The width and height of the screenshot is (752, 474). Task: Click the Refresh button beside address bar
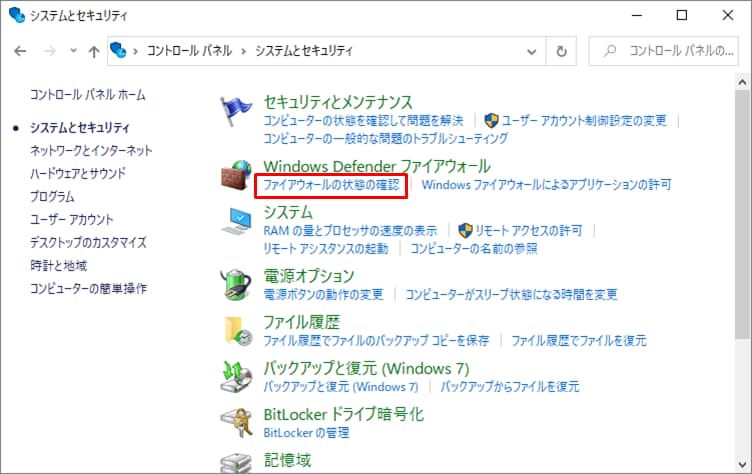point(561,51)
